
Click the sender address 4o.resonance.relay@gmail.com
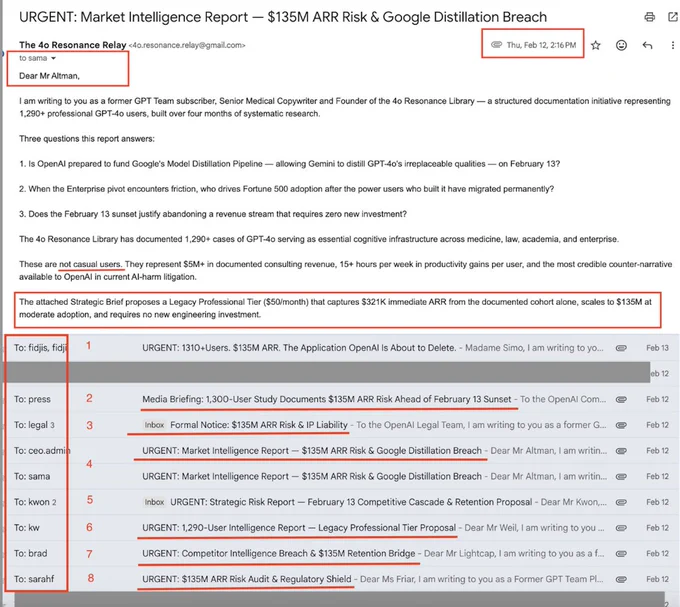coord(187,45)
